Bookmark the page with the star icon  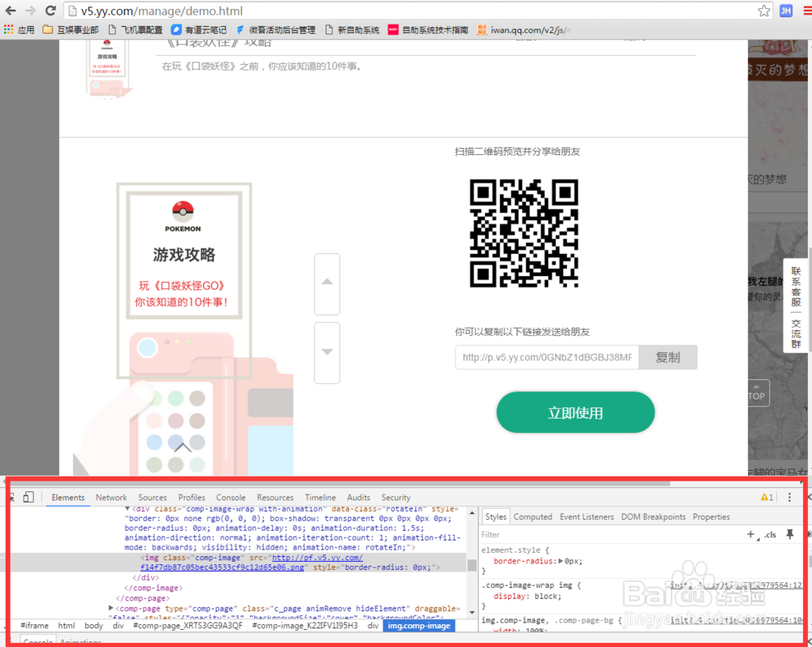(764, 11)
